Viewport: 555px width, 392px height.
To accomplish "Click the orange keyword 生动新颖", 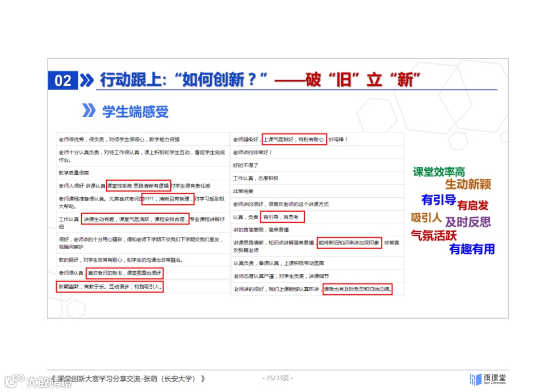I will [x=468, y=184].
